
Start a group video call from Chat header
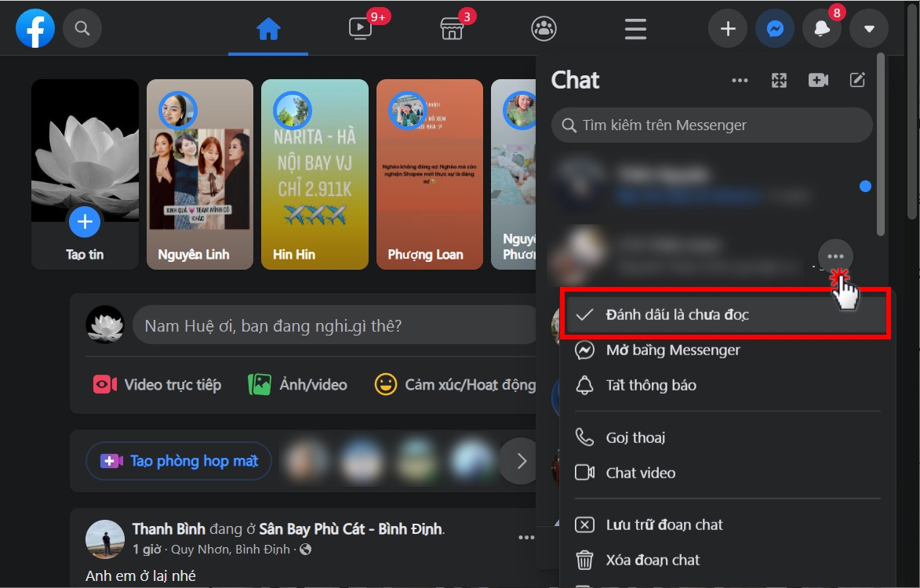coord(817,79)
